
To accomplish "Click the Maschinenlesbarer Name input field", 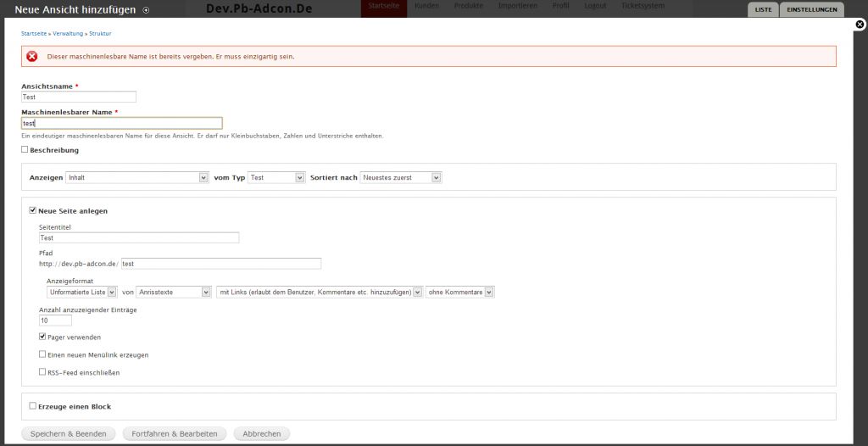I will 121,123.
